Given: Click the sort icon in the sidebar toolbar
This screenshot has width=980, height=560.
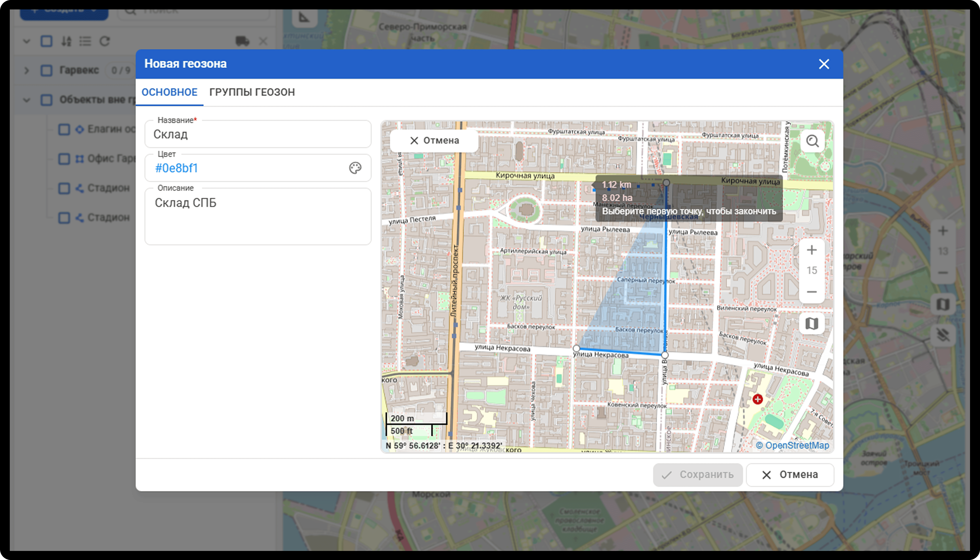Looking at the screenshot, I should (66, 41).
